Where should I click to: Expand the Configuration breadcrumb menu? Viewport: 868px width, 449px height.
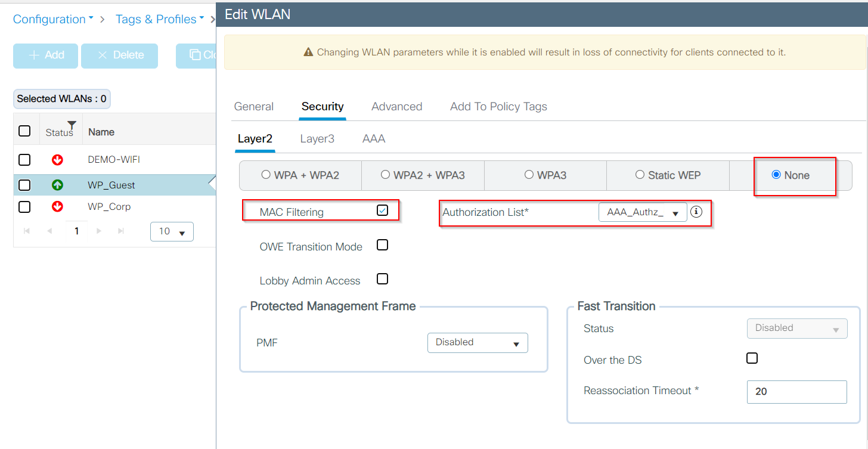pos(53,19)
